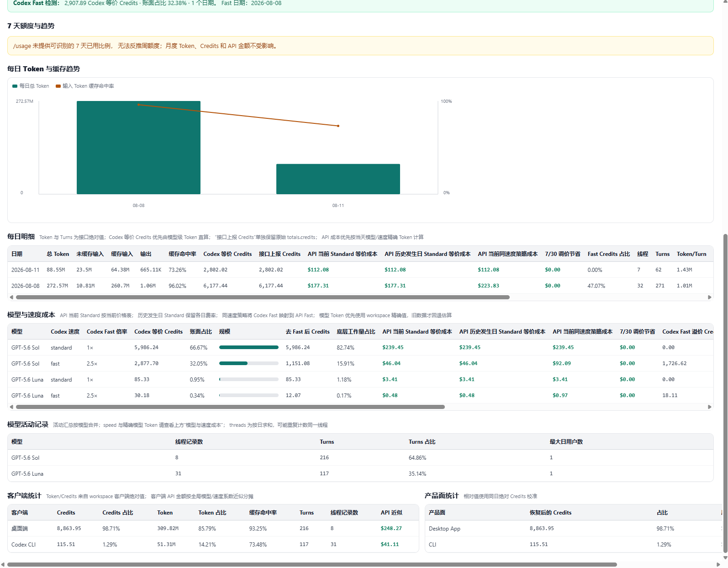Click the Token/Turn column header
728x568 pixels.
coord(691,254)
